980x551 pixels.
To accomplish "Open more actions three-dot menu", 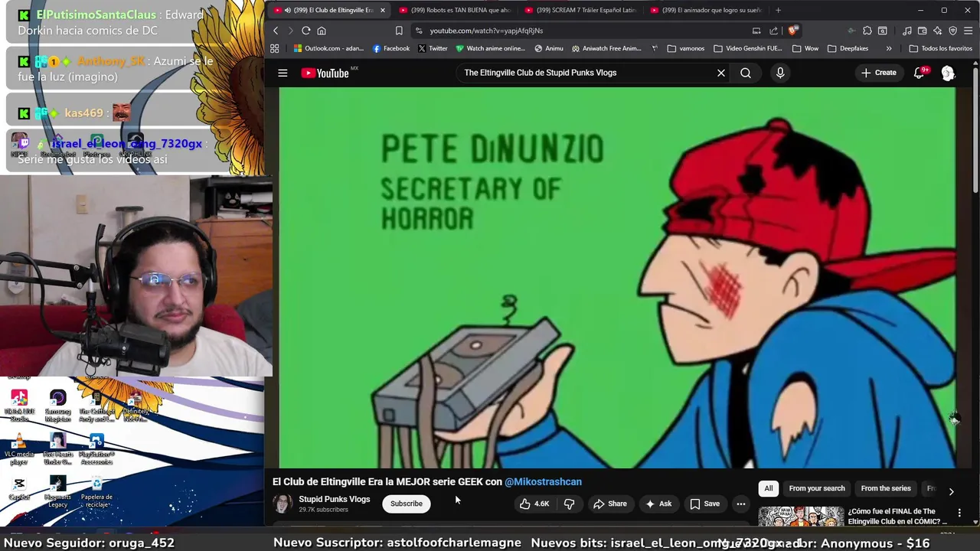I will pos(740,504).
